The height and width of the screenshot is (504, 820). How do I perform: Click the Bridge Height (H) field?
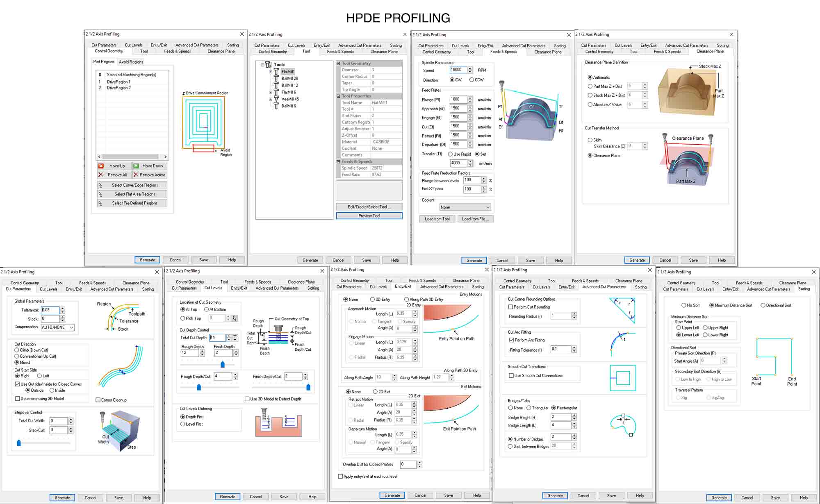point(560,417)
